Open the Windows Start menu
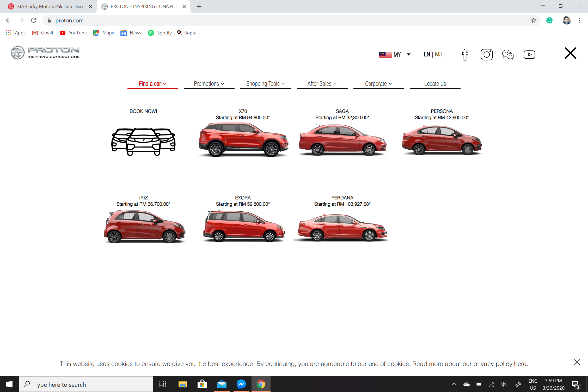The height and width of the screenshot is (392, 588). (x=9, y=384)
